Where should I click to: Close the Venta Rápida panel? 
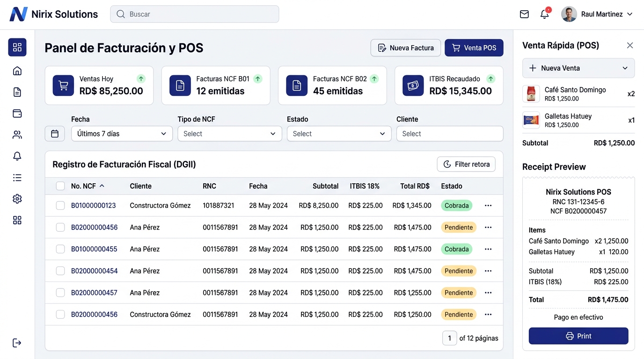pyautogui.click(x=630, y=45)
